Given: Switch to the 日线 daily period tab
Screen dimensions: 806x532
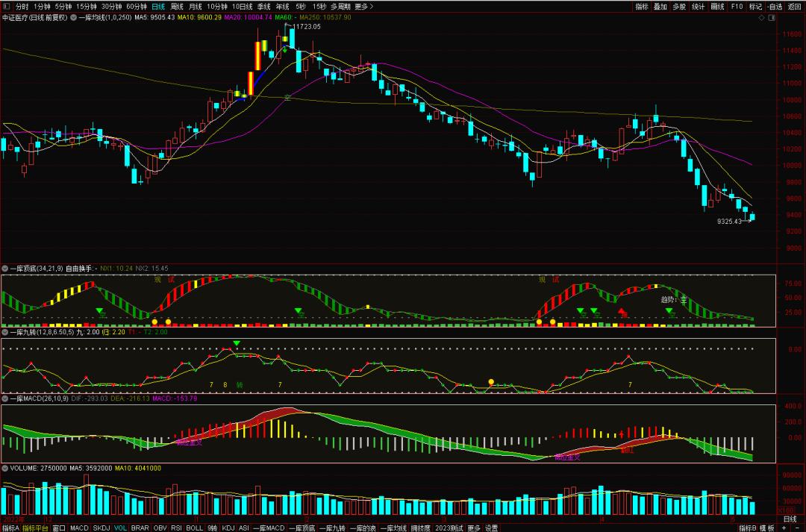Looking at the screenshot, I should point(158,6).
